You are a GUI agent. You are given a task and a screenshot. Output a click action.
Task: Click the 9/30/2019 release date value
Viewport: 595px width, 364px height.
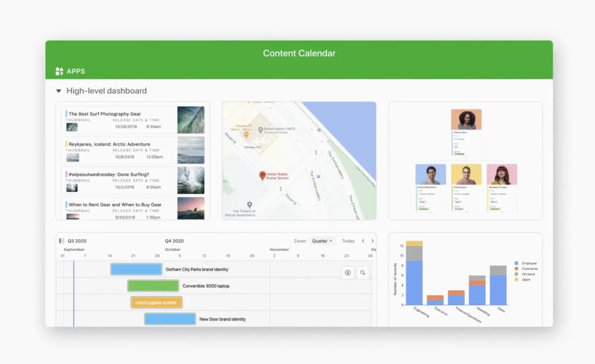tap(124, 217)
